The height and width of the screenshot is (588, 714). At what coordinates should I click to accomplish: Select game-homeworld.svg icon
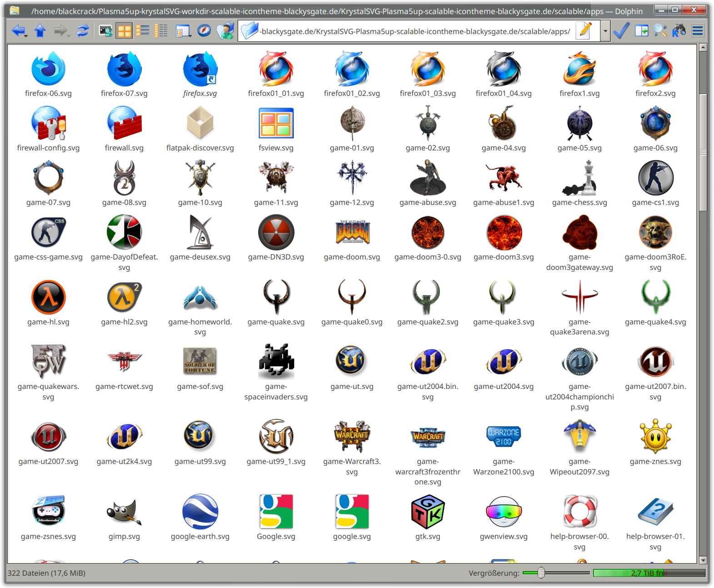click(x=200, y=298)
